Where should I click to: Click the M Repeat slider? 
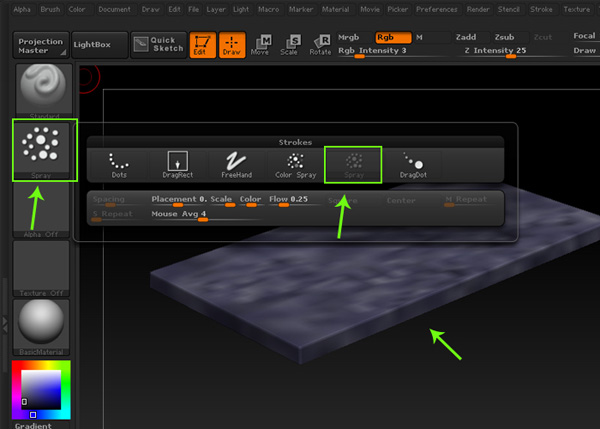click(x=471, y=201)
